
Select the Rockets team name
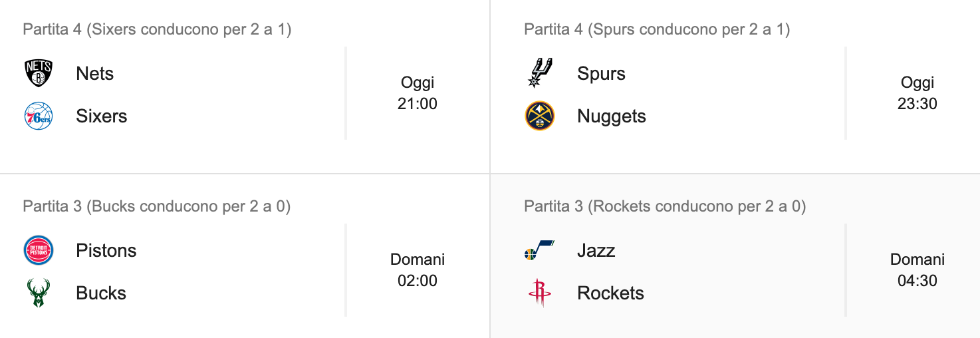[x=611, y=293]
